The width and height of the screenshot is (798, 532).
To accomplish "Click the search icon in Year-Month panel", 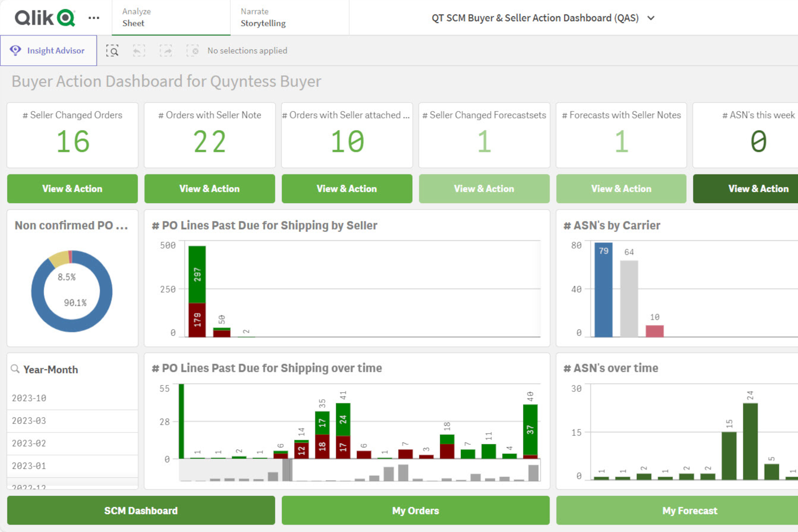I will click(15, 369).
